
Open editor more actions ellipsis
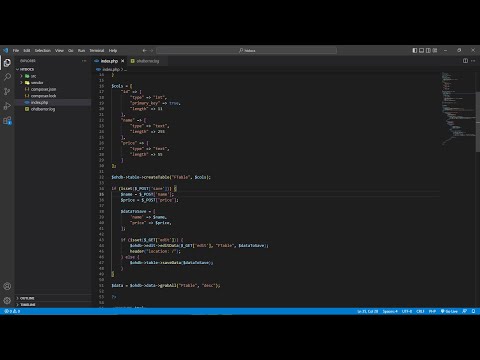tap(473, 61)
